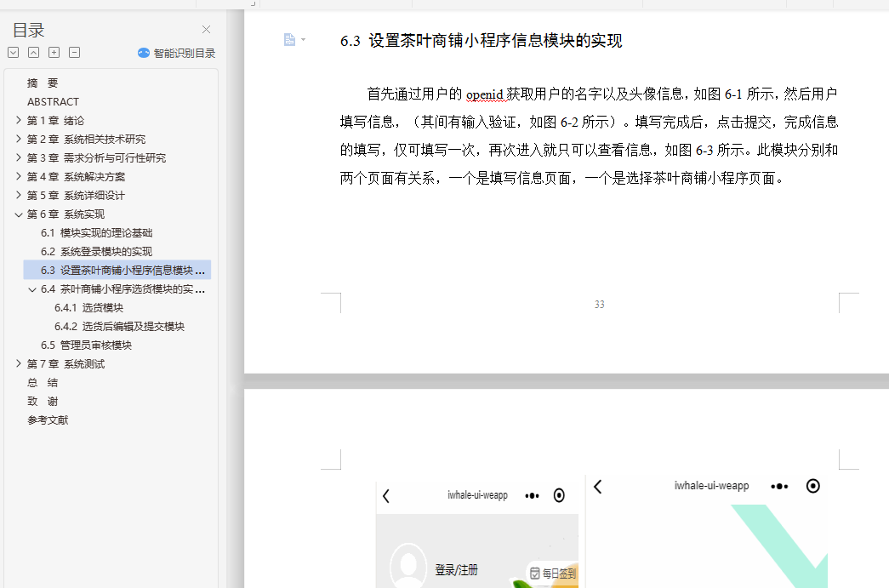Go to 致 谢 entry
Image resolution: width=889 pixels, height=588 pixels.
pos(43,401)
